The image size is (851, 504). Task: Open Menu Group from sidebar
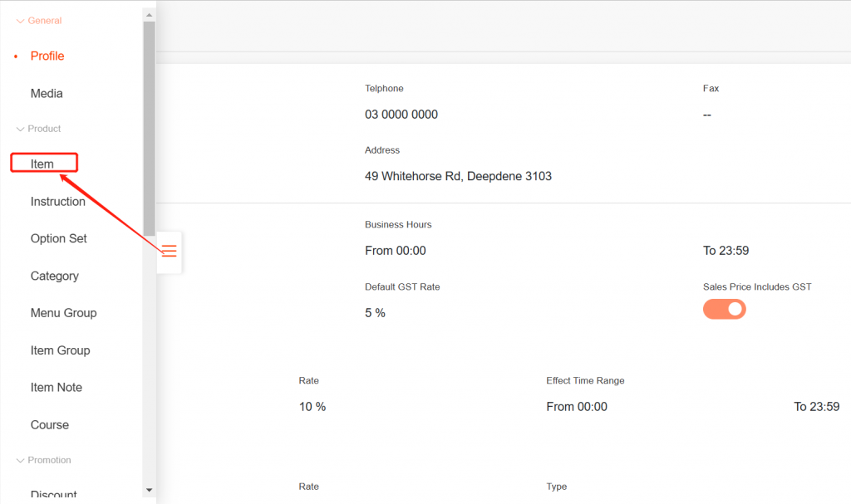click(63, 313)
